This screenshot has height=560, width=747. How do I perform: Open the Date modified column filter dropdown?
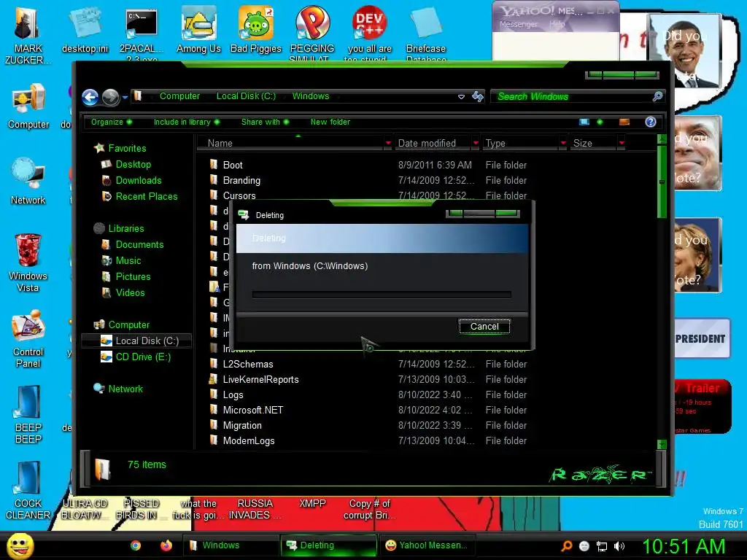click(x=476, y=143)
